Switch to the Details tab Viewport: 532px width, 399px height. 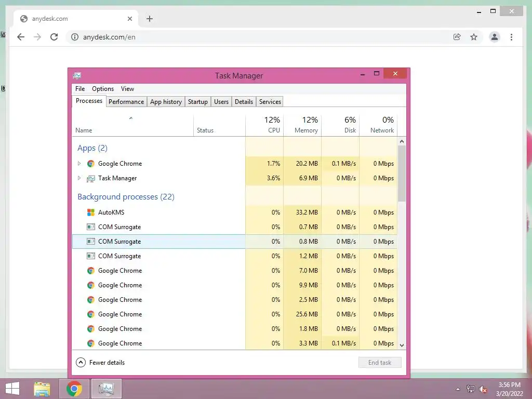coord(244,102)
